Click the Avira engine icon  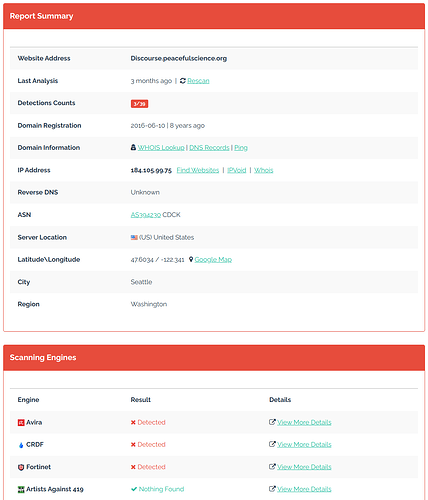pyautogui.click(x=21, y=423)
